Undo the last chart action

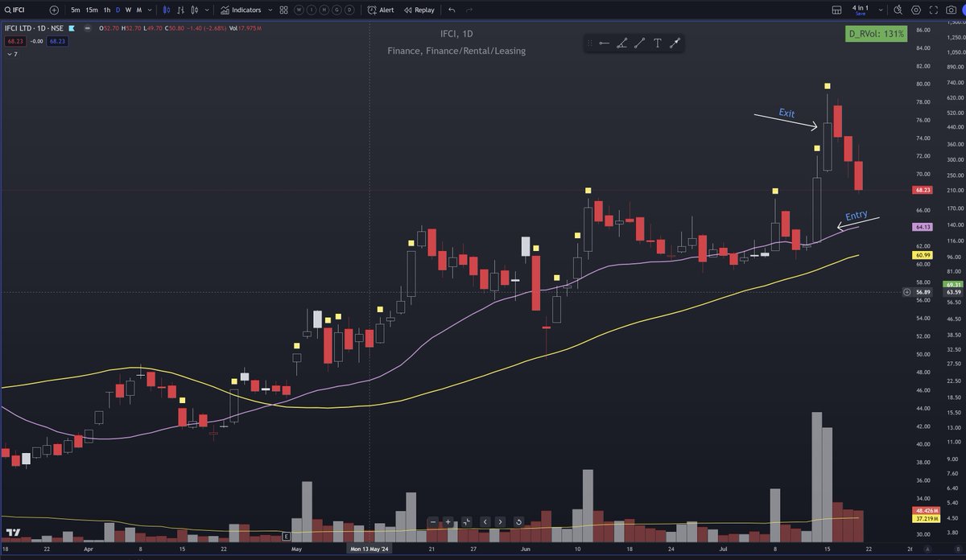click(452, 10)
